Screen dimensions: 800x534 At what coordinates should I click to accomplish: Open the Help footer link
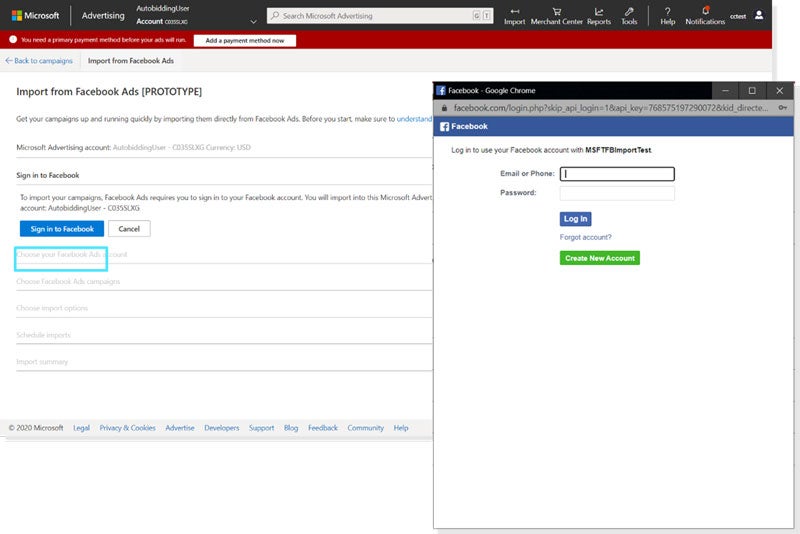click(x=401, y=428)
